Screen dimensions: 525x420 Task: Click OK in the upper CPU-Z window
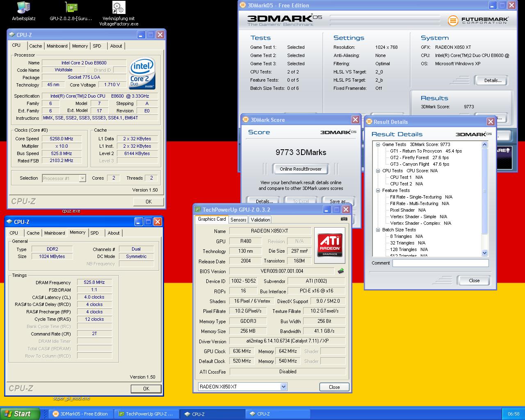click(148, 201)
